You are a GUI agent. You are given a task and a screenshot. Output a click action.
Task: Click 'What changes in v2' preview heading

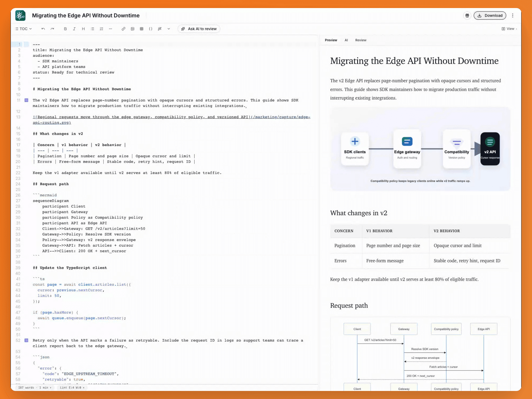pos(359,213)
